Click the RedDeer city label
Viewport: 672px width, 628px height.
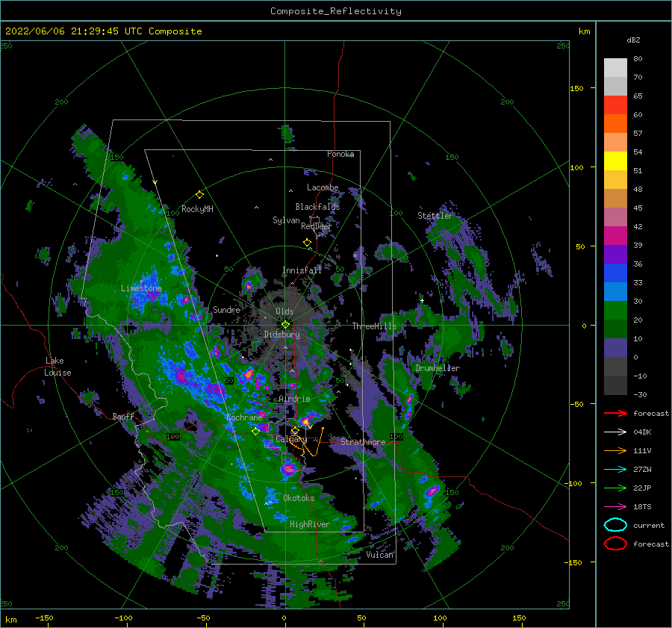pos(317,226)
